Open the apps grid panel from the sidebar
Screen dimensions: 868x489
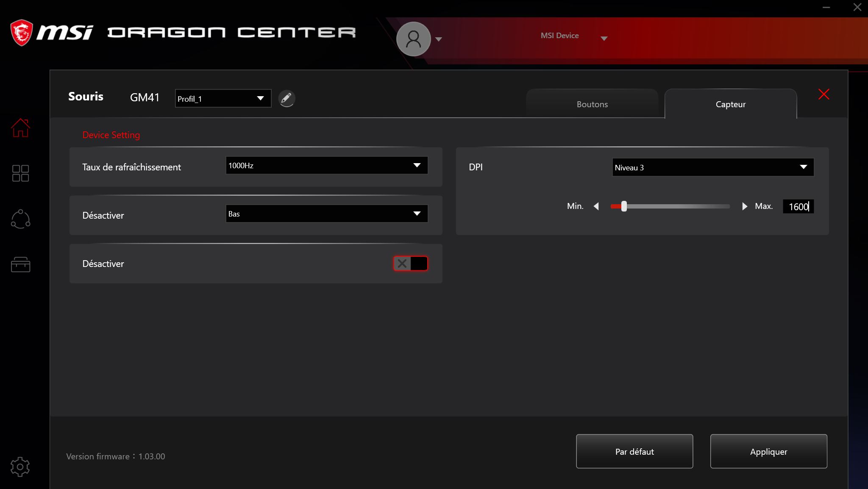[20, 173]
